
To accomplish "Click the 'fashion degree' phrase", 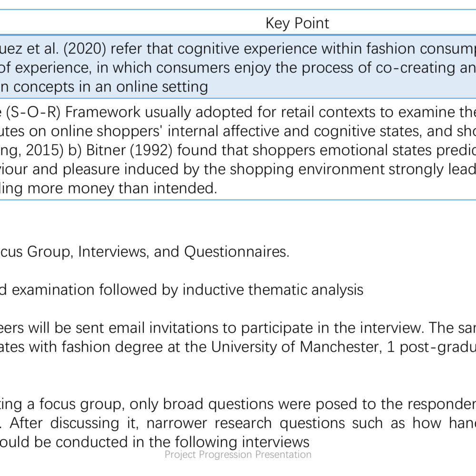I will tap(112, 347).
